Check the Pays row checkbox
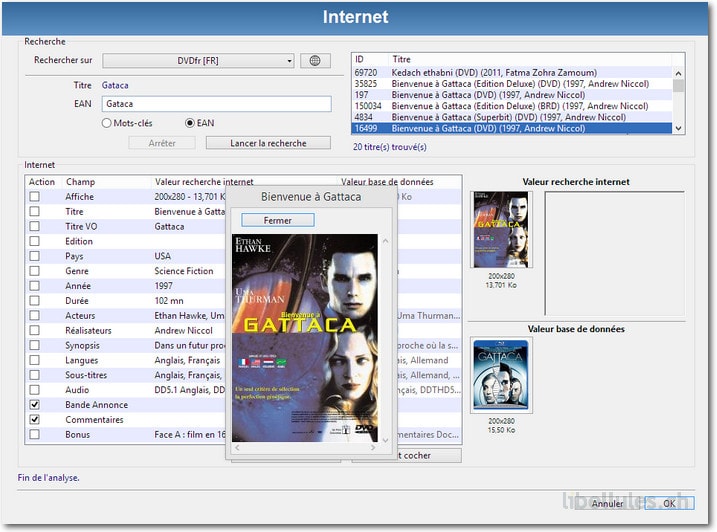Image resolution: width=717 pixels, height=532 pixels. (x=34, y=256)
